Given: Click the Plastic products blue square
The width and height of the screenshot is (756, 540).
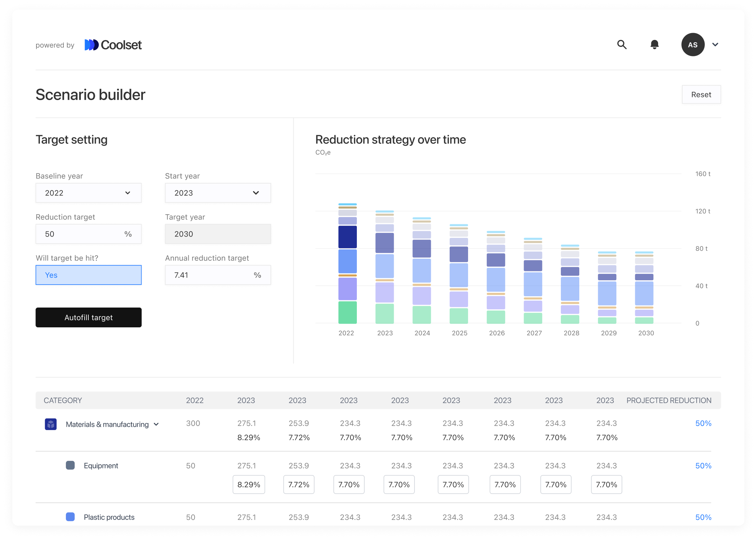Looking at the screenshot, I should click(70, 517).
